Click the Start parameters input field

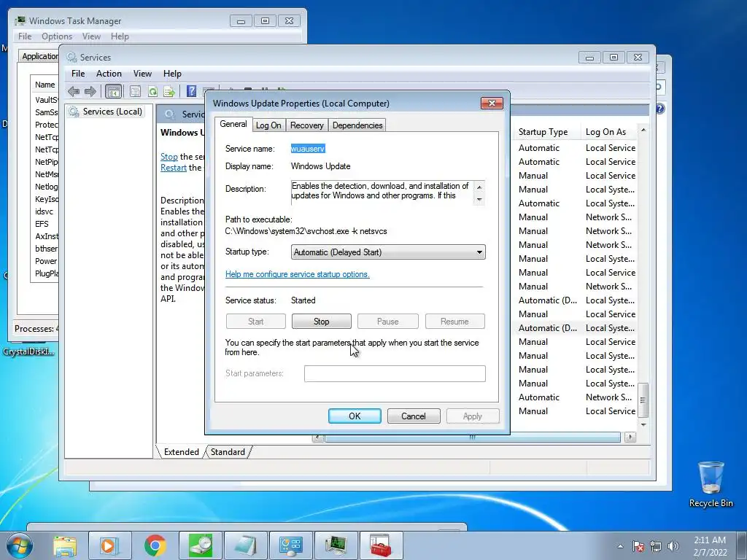click(395, 373)
